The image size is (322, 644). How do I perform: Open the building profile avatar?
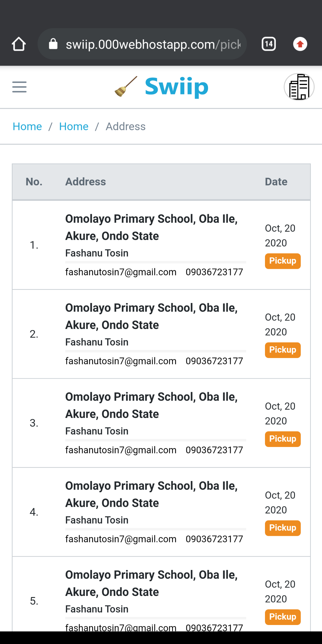click(x=299, y=87)
